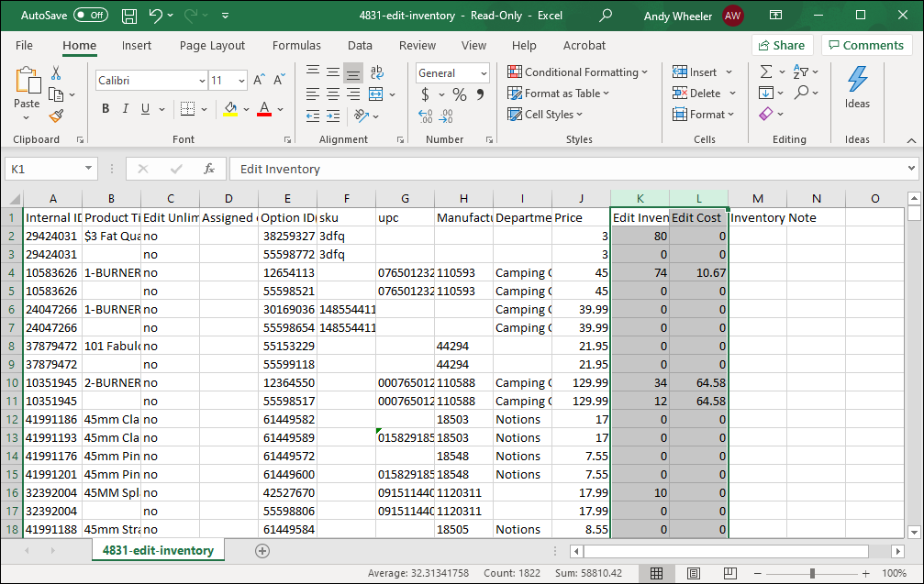Apply Accounting dollar format
Image resolution: width=924 pixels, height=584 pixels.
pos(426,94)
